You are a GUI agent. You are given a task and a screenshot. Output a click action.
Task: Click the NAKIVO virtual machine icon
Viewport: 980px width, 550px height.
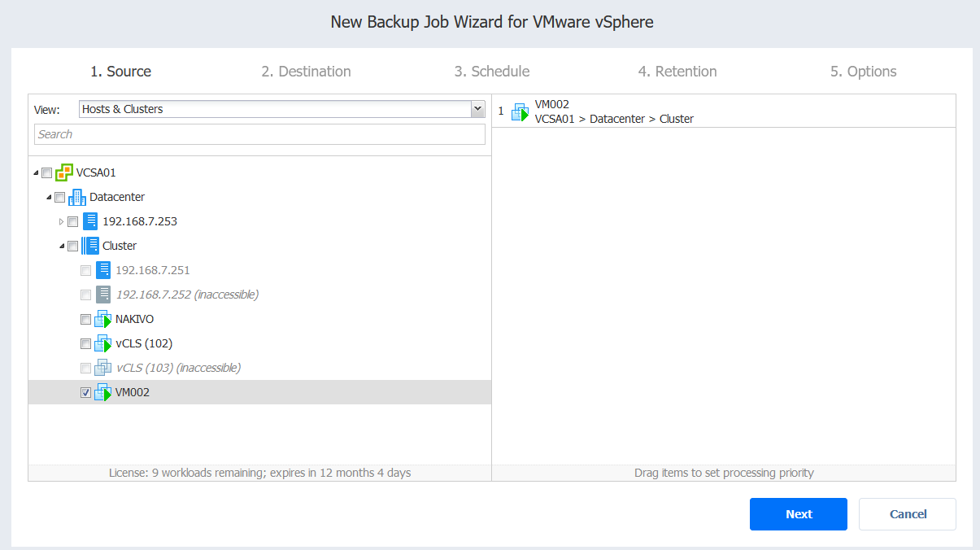coord(102,319)
